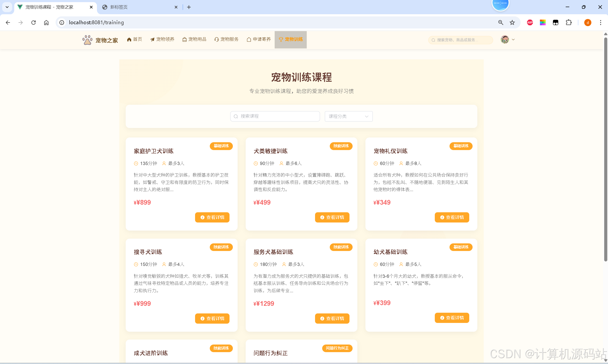The image size is (608, 364).
Task: Open 宠物领养 menu item
Action: [x=162, y=39]
